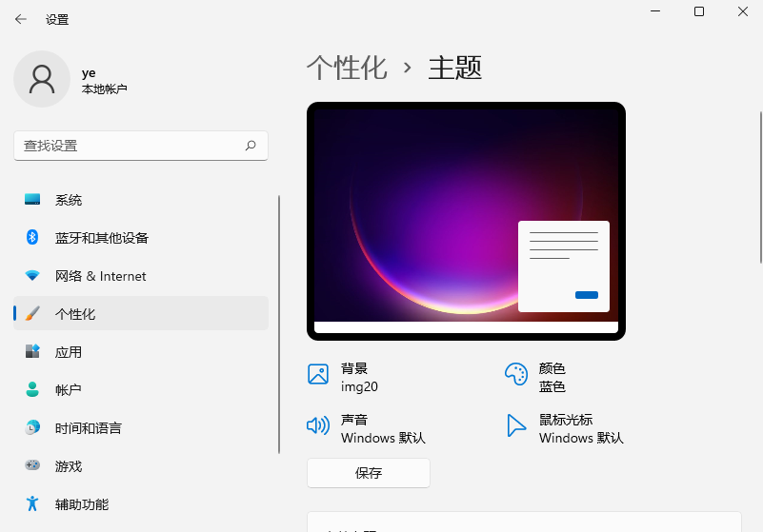Click the theme preview thumbnail
The width and height of the screenshot is (763, 532).
466,221
